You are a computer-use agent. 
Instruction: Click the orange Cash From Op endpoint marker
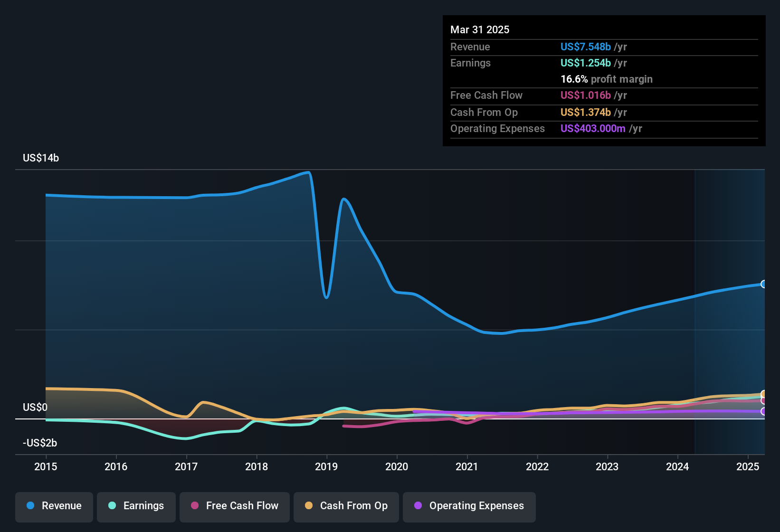(x=763, y=394)
